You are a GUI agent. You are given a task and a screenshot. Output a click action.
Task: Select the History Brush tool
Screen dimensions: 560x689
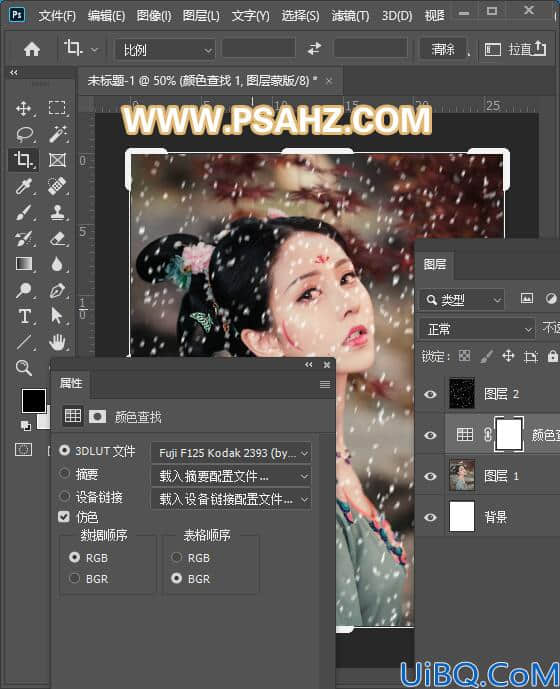point(24,239)
